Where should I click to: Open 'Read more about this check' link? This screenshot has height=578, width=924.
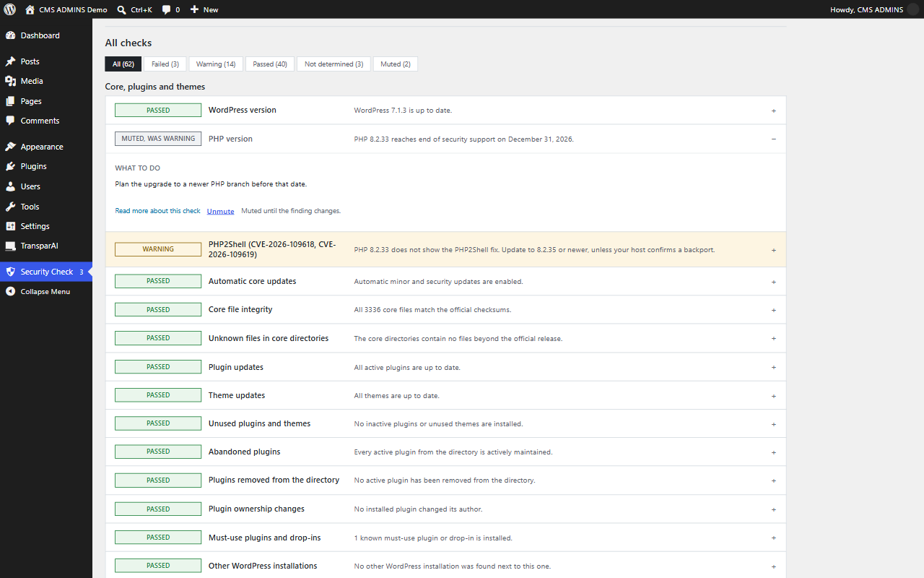158,211
